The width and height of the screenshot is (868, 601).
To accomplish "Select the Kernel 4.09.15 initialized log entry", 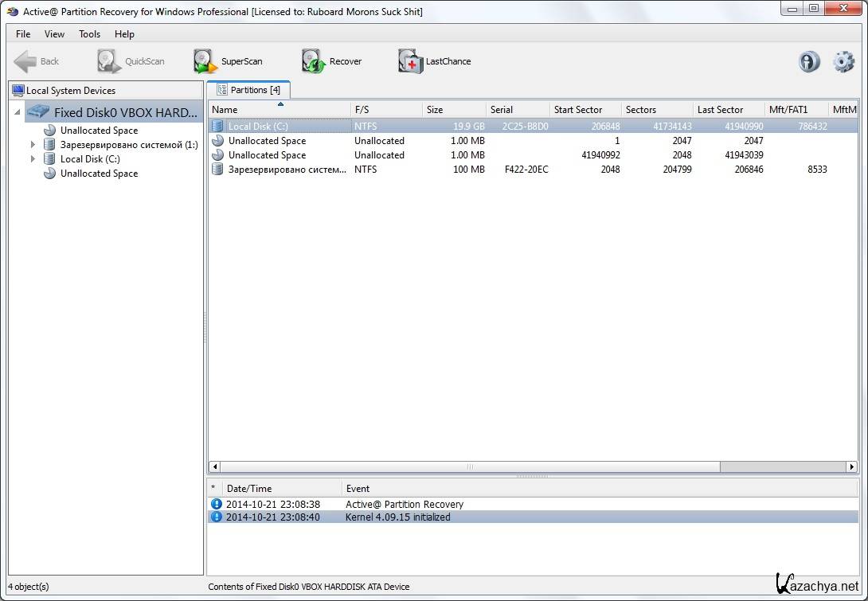I will coord(398,517).
